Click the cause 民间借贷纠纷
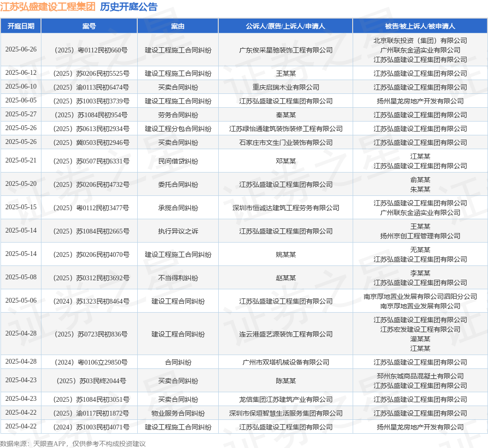 click(x=178, y=161)
